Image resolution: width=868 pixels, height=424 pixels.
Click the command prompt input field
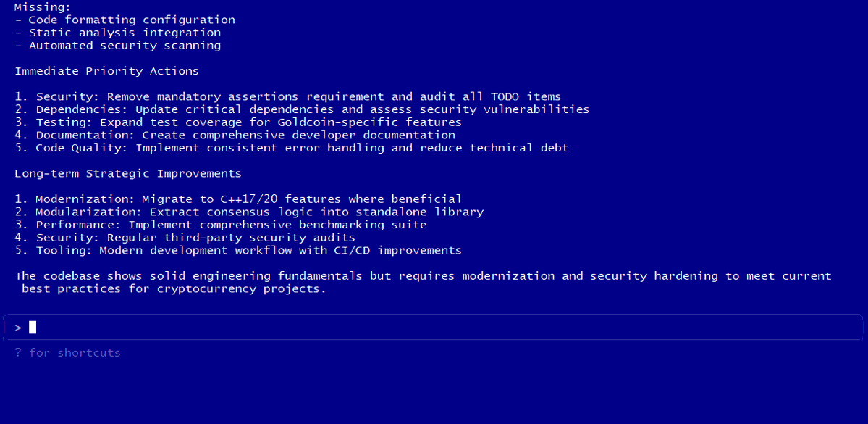(433, 328)
